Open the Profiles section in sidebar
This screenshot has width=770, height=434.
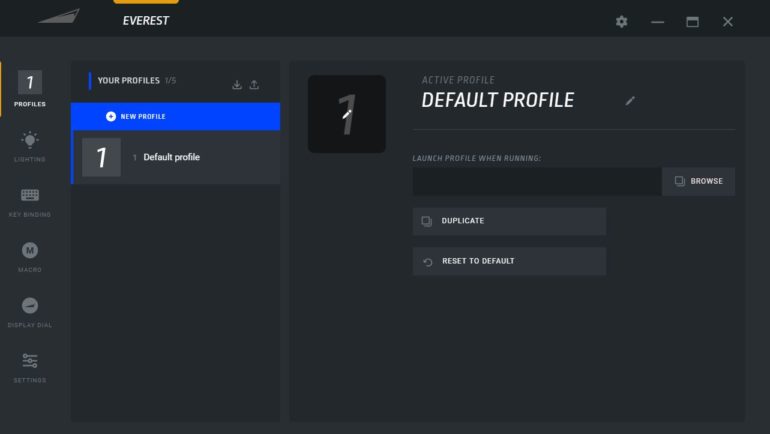[30, 89]
